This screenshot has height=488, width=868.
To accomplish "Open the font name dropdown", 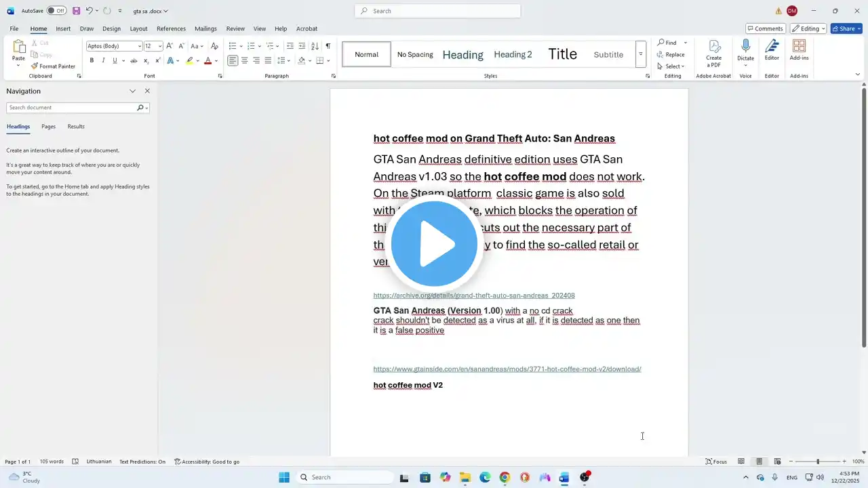I will [140, 46].
